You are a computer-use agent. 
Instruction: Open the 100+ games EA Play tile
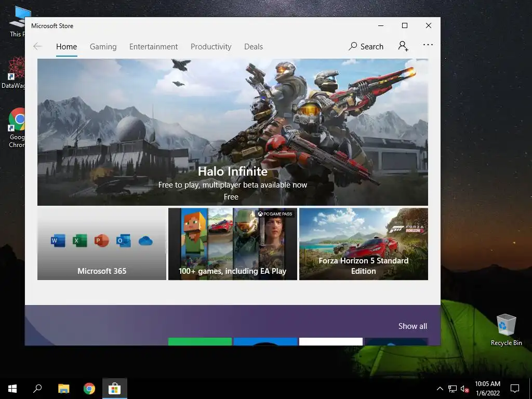pyautogui.click(x=233, y=244)
